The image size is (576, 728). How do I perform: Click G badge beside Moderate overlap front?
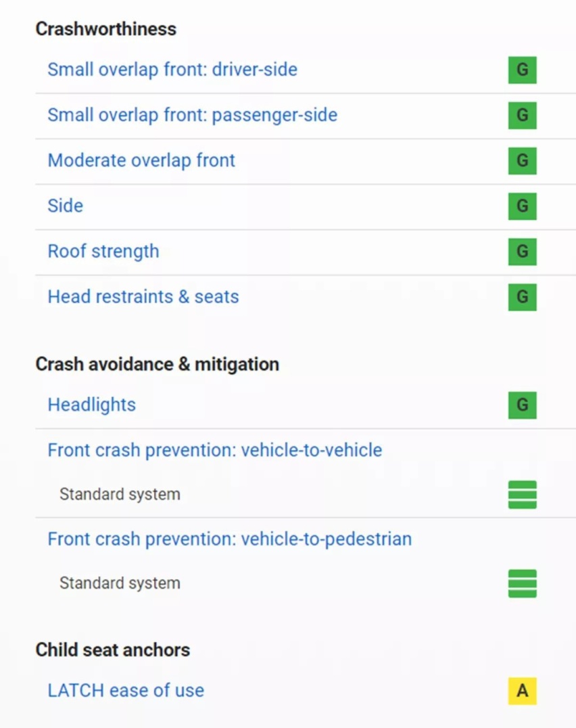point(522,160)
